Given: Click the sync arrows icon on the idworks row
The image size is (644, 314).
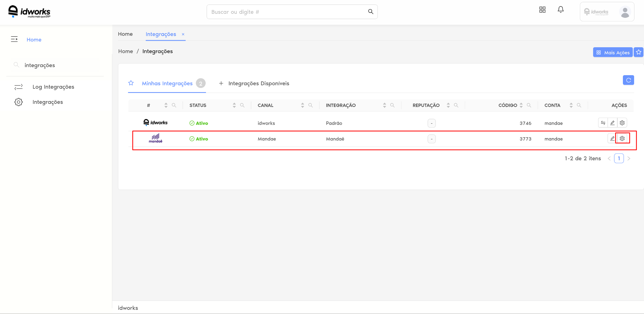Looking at the screenshot, I should [603, 123].
